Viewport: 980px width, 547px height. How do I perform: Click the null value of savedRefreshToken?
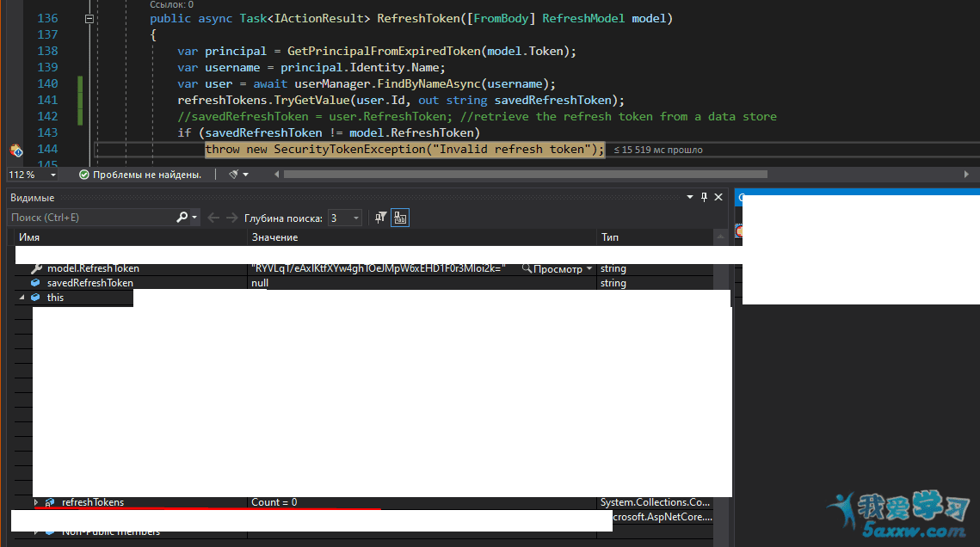(x=260, y=283)
